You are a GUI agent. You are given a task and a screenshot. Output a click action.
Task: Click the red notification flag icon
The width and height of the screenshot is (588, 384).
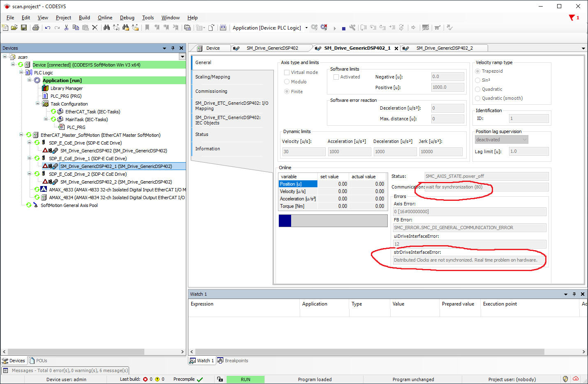(572, 18)
